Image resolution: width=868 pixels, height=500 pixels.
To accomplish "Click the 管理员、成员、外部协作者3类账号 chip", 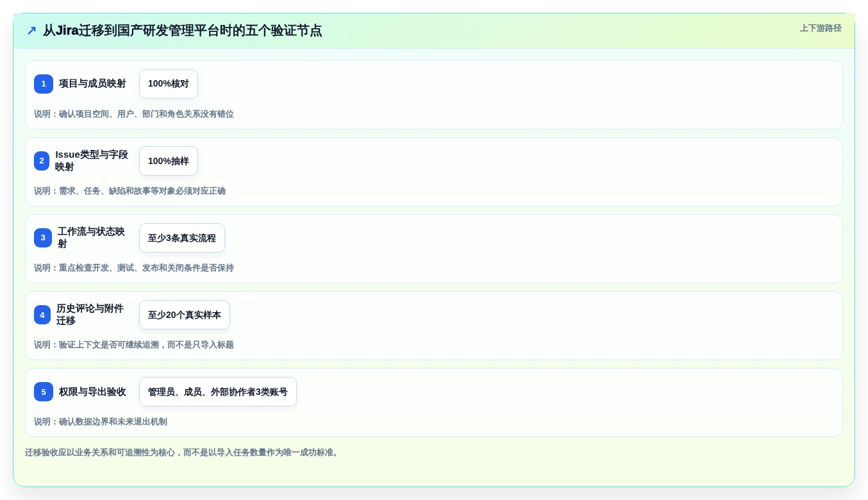I will click(x=218, y=392).
